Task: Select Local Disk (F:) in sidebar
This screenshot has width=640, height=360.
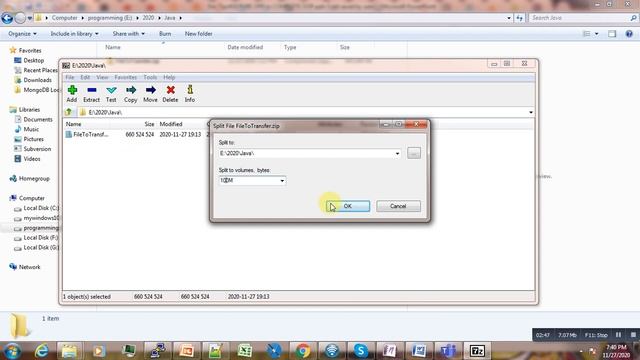Action: tap(36, 238)
